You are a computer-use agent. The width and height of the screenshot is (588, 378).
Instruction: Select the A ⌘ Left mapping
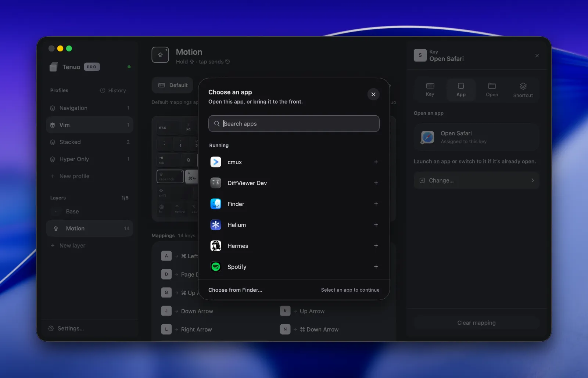click(180, 256)
